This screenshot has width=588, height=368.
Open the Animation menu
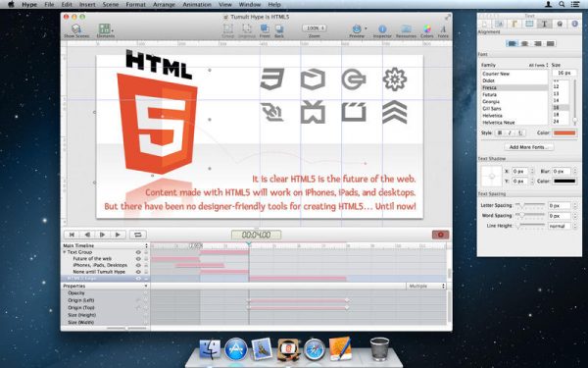(x=197, y=5)
